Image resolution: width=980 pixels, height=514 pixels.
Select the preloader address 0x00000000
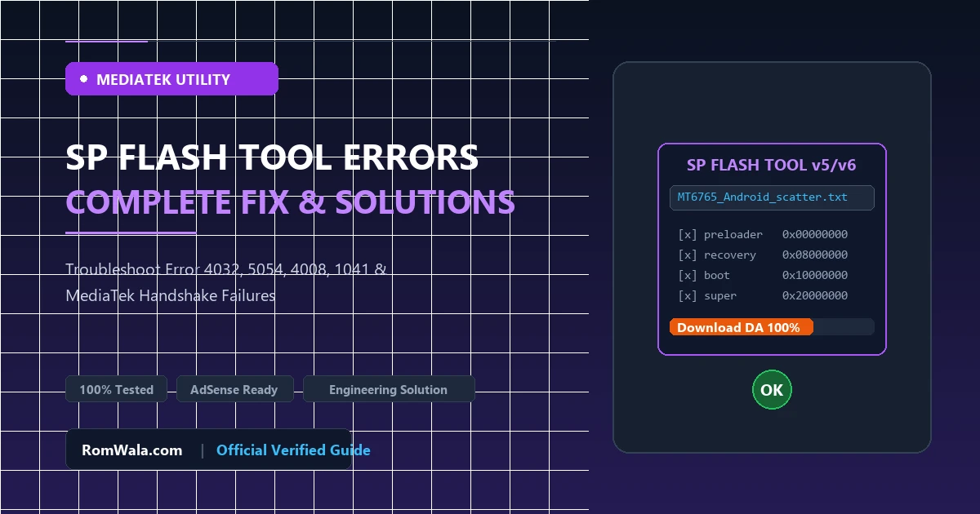tap(815, 234)
